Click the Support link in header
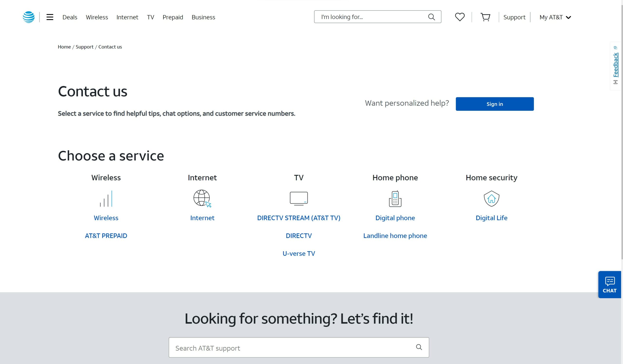 pos(514,17)
